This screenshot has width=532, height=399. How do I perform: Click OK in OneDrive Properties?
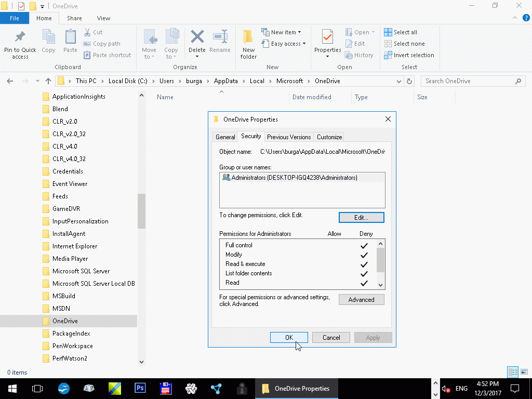[x=289, y=338]
